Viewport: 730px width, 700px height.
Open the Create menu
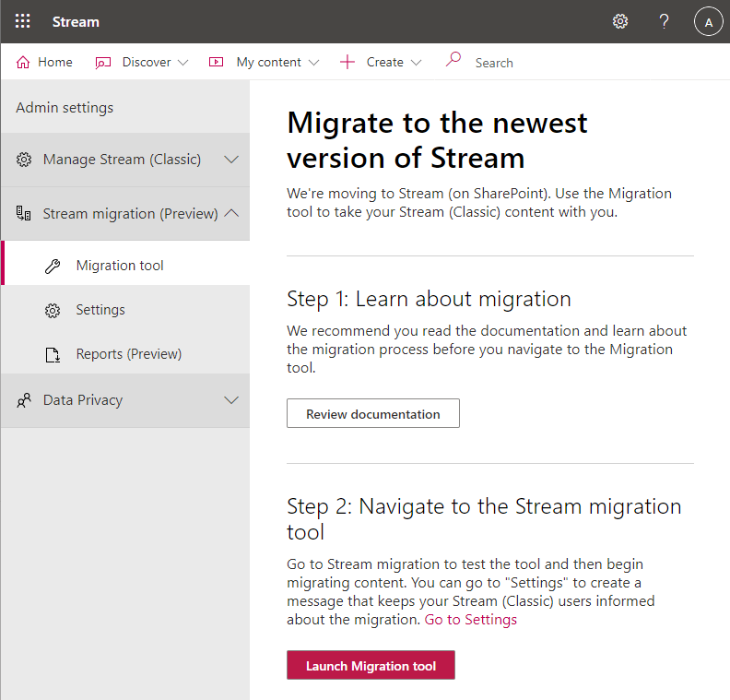tap(384, 62)
